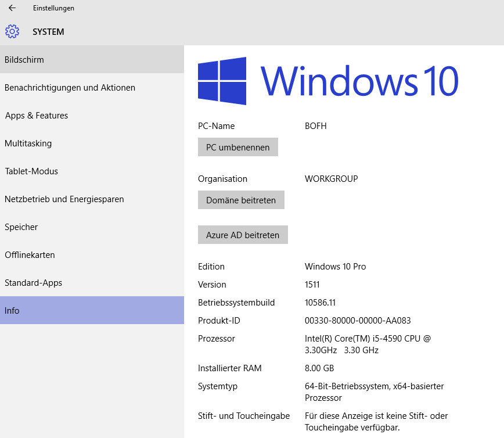Viewport: 504px width, 438px height.
Task: Click the PC-Name label
Action: (216, 125)
